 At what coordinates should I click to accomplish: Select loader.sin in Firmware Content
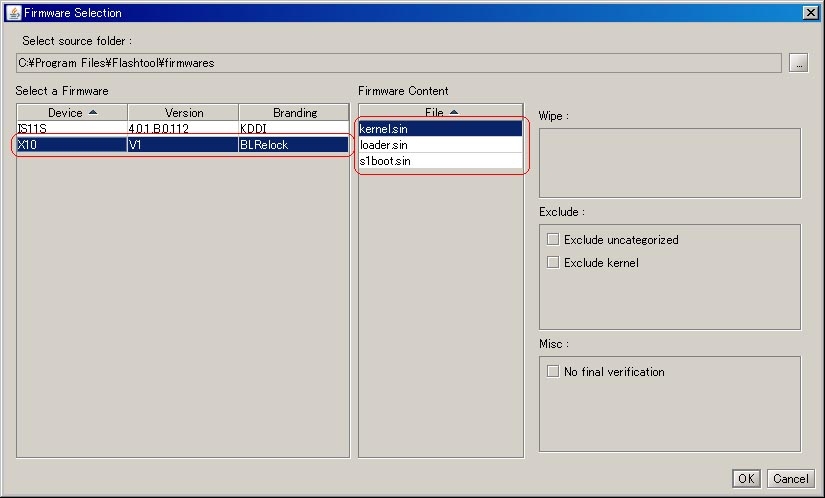tap(440, 145)
